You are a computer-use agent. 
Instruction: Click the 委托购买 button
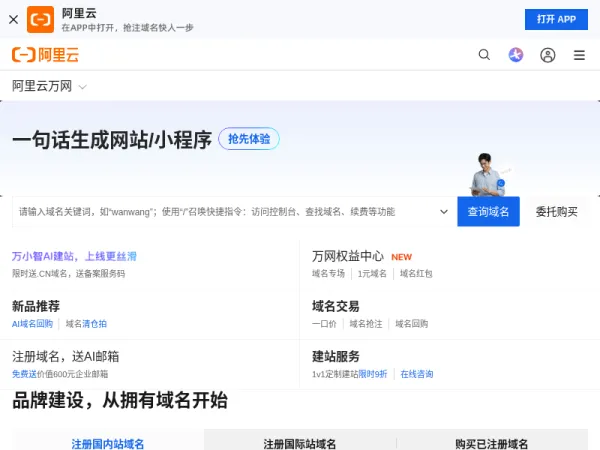[x=556, y=212]
